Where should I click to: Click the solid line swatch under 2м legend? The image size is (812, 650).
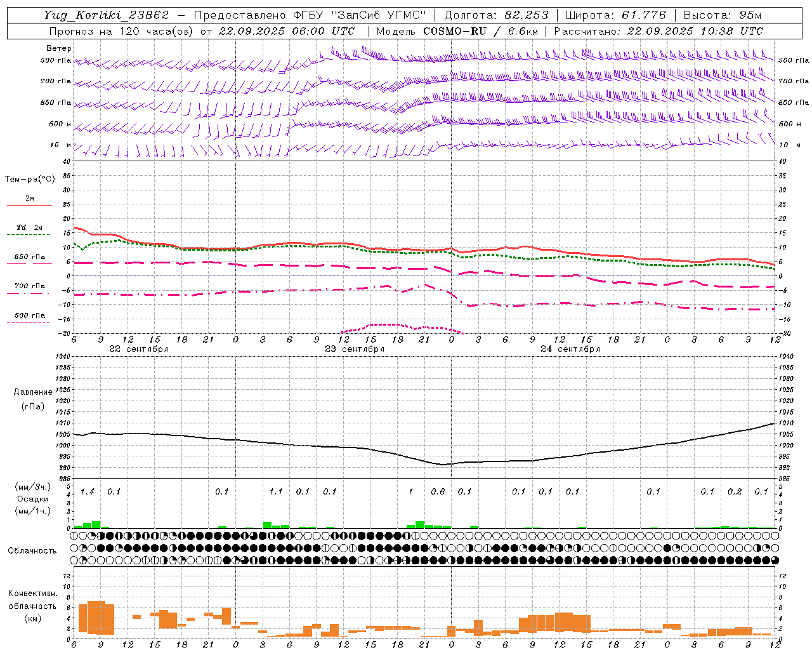pos(29,205)
